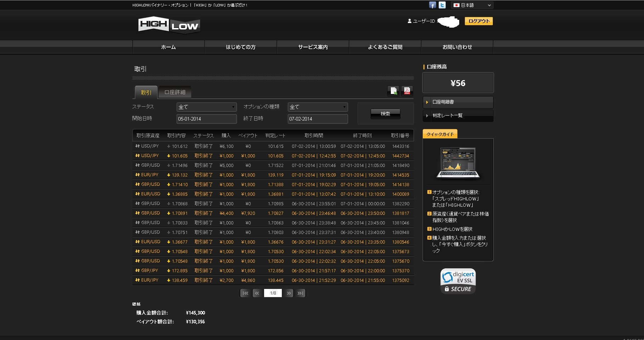Open the オプションの種類 dropdown
This screenshot has width=644, height=340.
318,107
